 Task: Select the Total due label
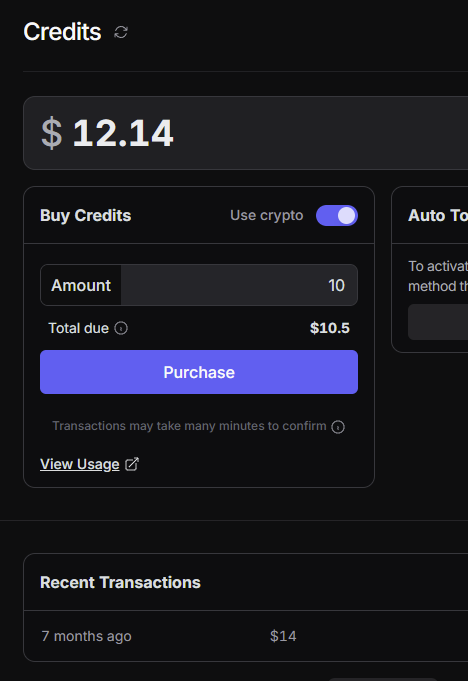point(78,328)
